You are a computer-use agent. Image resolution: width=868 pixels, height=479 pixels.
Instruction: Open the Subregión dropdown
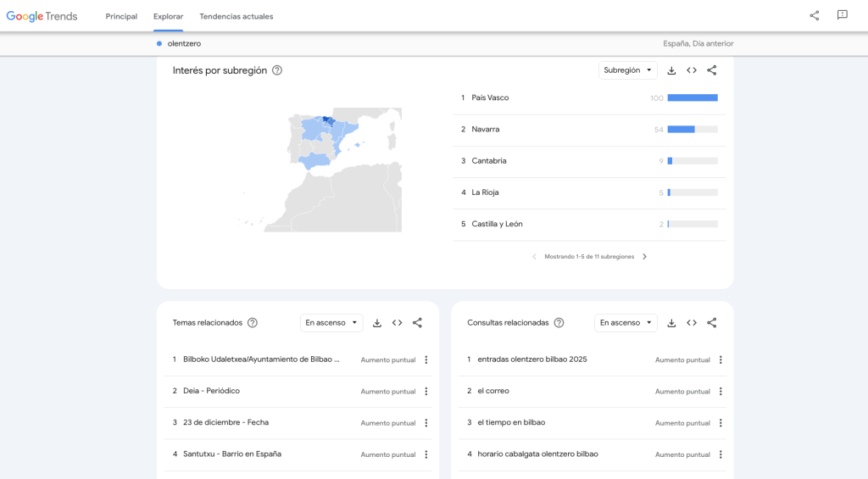pyautogui.click(x=627, y=70)
